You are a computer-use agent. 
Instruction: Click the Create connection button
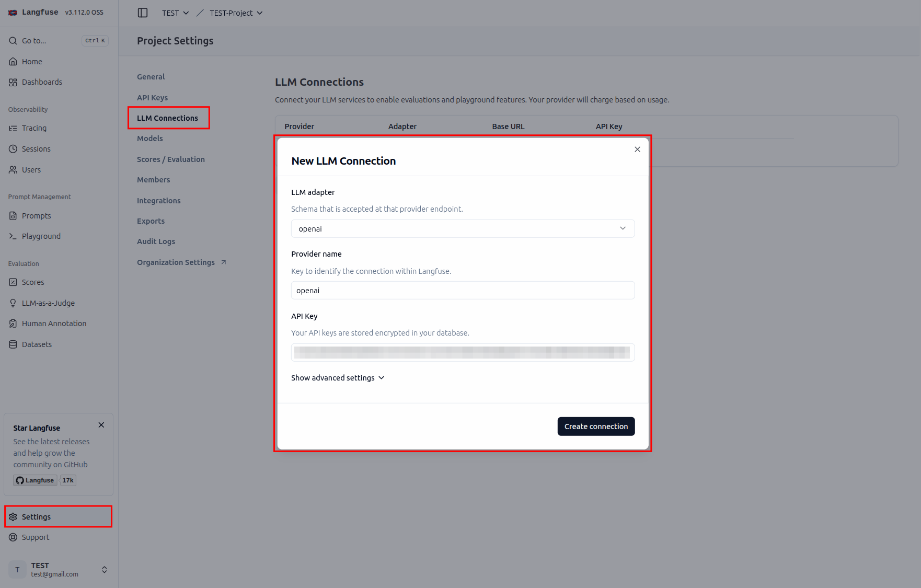(x=596, y=426)
